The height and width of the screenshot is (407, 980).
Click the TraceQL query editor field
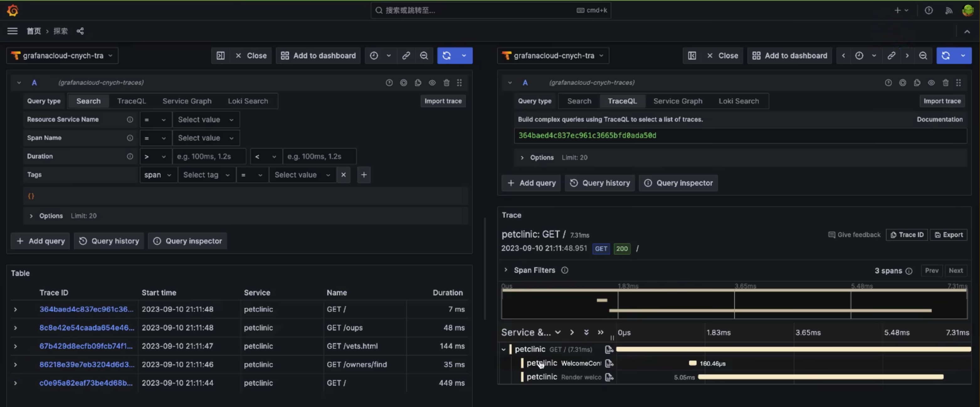pos(740,136)
